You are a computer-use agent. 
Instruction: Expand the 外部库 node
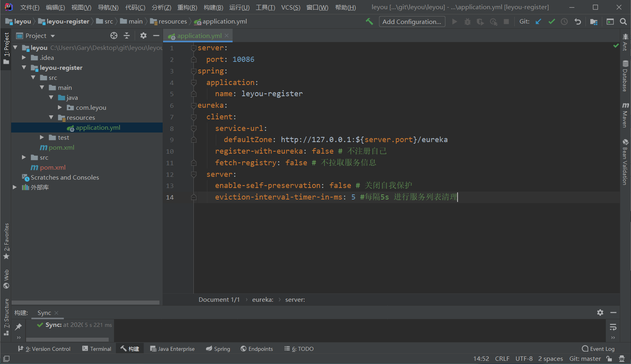click(x=15, y=187)
